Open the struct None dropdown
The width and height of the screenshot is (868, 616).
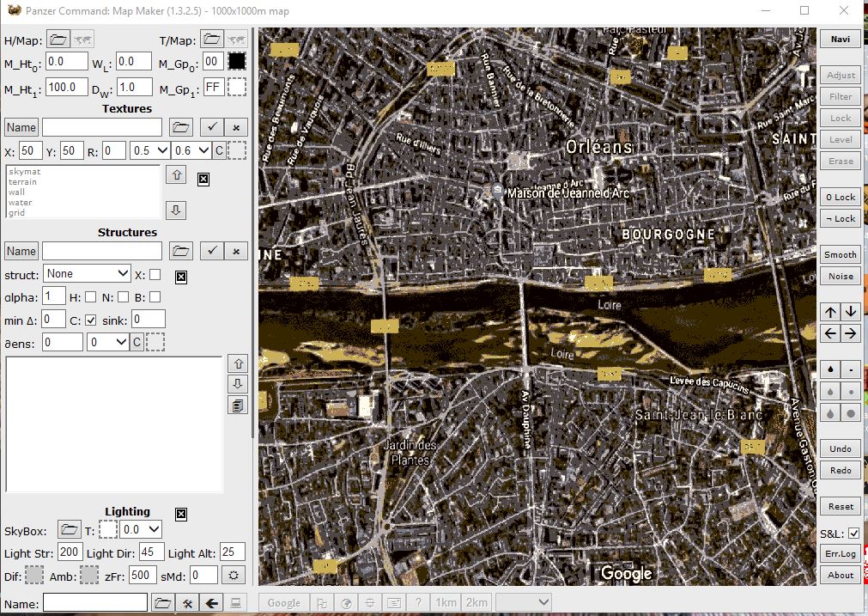87,274
